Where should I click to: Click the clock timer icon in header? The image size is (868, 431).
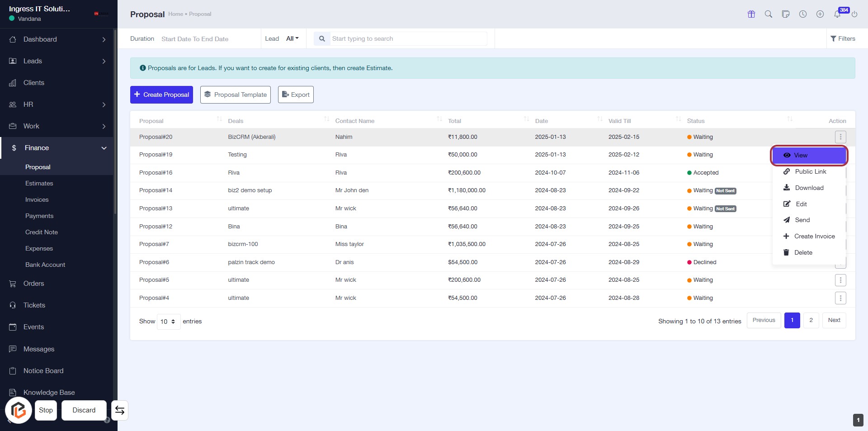pyautogui.click(x=803, y=14)
